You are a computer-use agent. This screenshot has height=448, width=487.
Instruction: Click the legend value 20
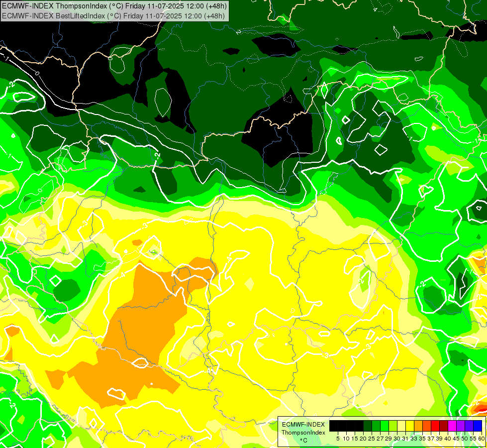[x=363, y=439]
